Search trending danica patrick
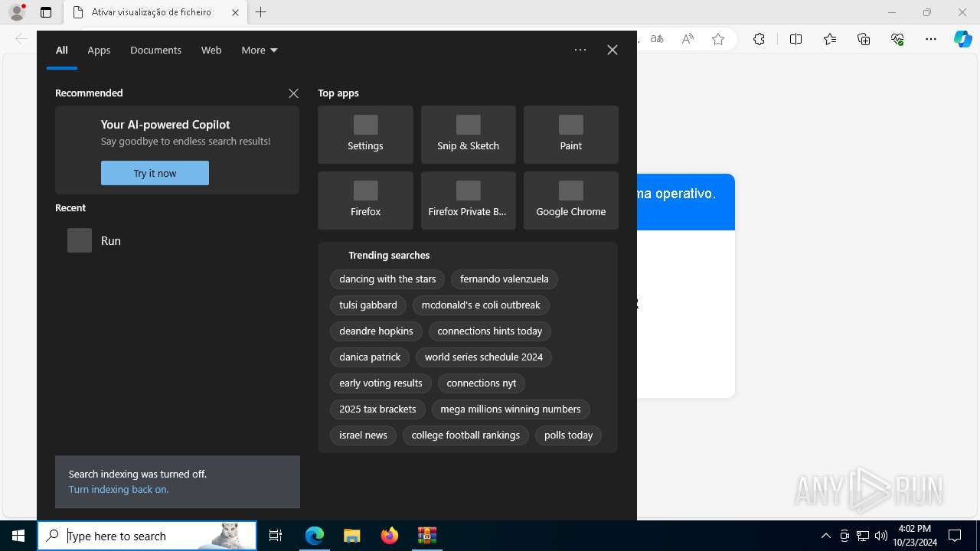980x551 pixels. pyautogui.click(x=370, y=357)
